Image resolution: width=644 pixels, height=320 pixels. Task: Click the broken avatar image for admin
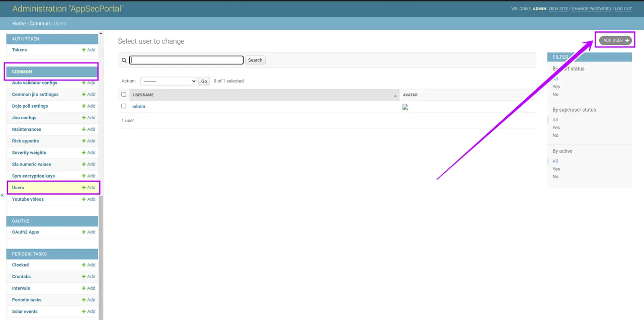tap(405, 107)
